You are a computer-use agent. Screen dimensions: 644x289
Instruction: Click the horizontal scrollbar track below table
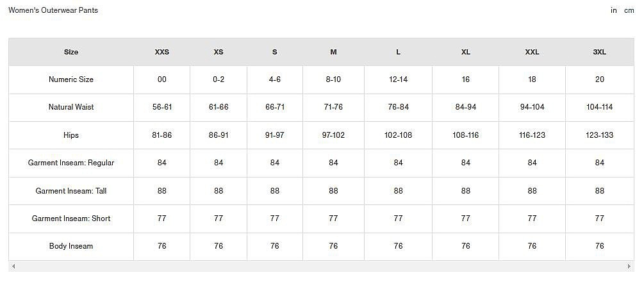click(x=321, y=267)
